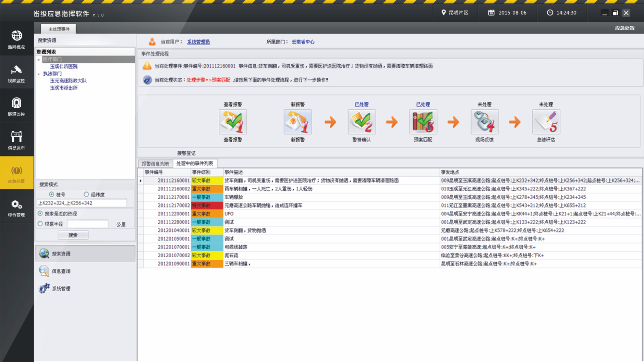
Task: Collapse the 医疗部门 tree node
Action: (x=39, y=60)
